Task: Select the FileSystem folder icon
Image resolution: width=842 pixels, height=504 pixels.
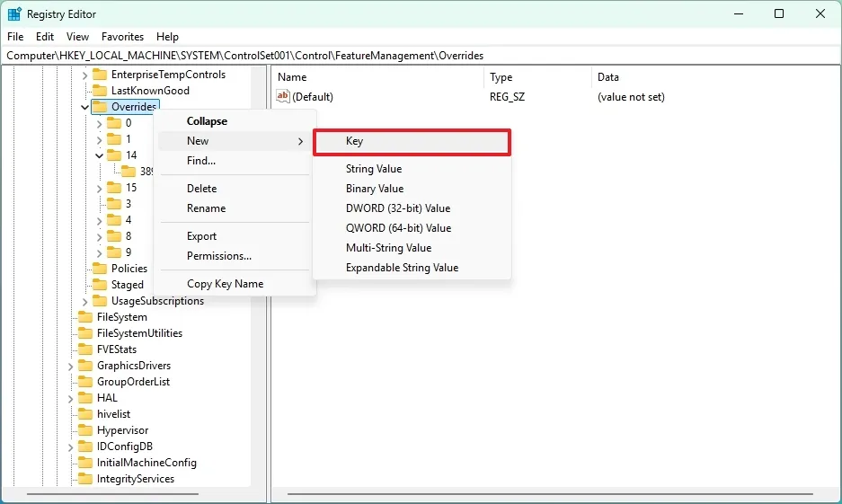Action: click(85, 317)
